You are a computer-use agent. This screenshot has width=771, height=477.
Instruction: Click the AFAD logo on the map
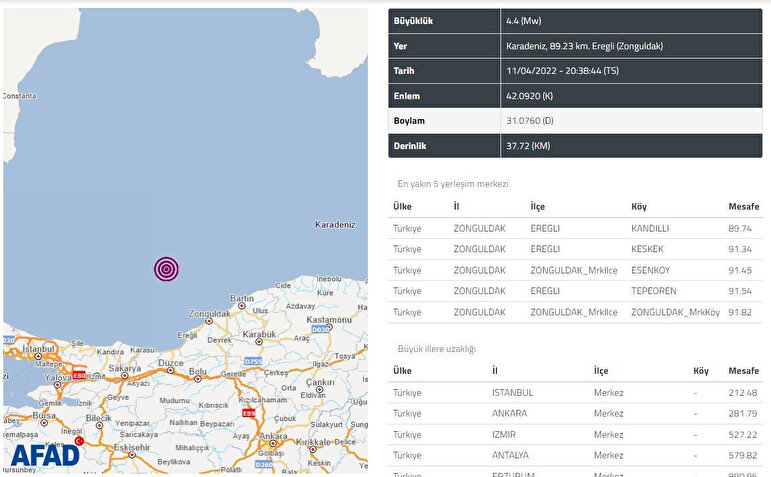[x=46, y=456]
